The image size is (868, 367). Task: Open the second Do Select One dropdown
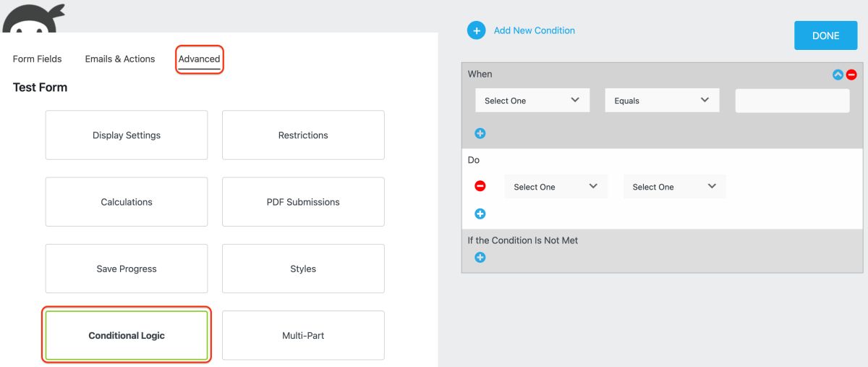[674, 187]
